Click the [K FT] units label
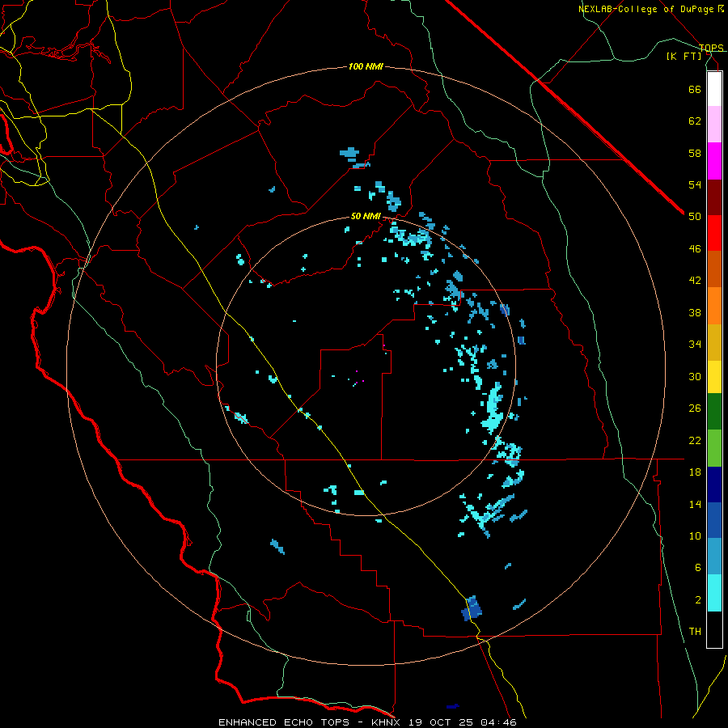 point(684,57)
